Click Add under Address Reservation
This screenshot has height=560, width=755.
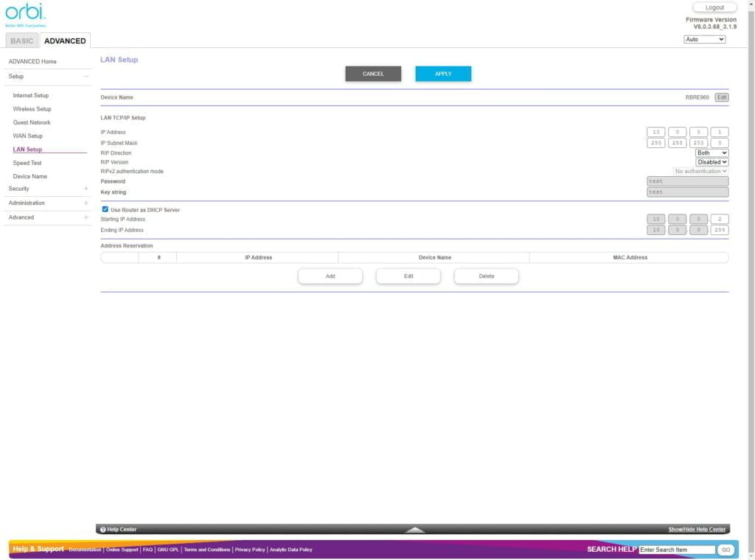point(330,276)
